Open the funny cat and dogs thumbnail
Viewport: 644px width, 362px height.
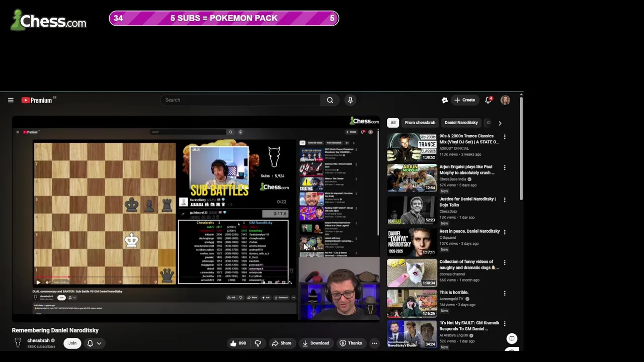pos(412,273)
